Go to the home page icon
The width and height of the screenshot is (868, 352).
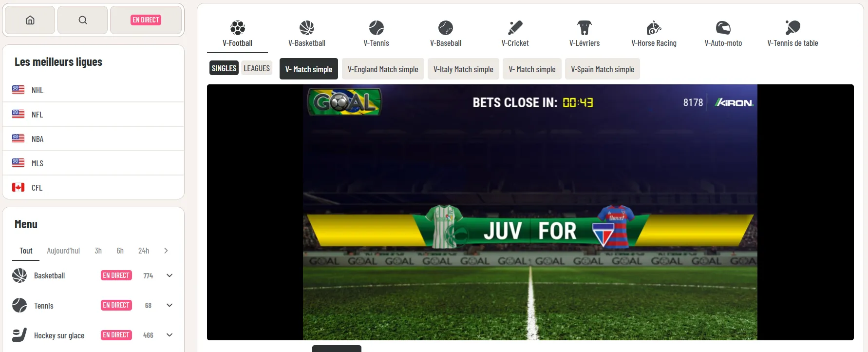(x=30, y=20)
